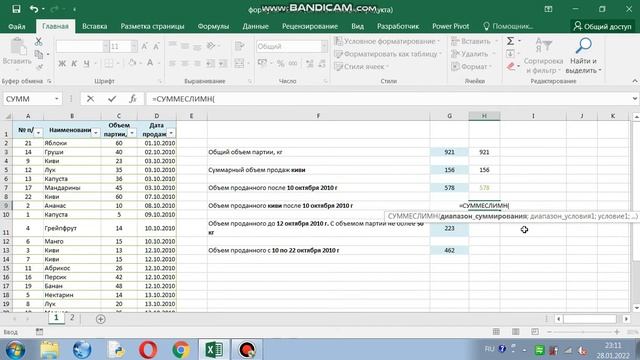The image size is (640, 360).
Task: Click the percent style icon
Action: 280,63
